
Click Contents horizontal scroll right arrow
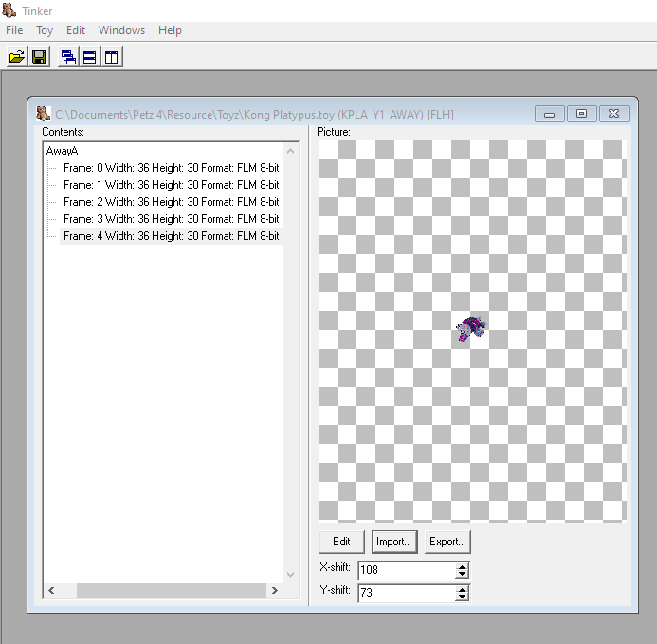pyautogui.click(x=274, y=590)
